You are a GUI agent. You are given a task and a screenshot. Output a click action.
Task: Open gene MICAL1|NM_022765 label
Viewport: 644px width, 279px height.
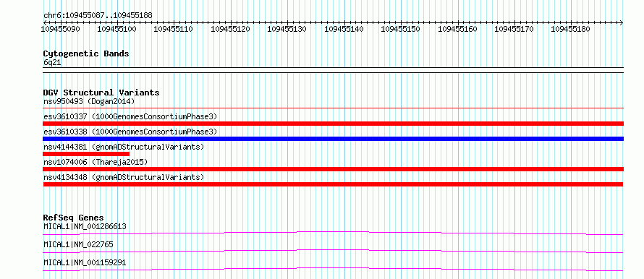(78, 244)
